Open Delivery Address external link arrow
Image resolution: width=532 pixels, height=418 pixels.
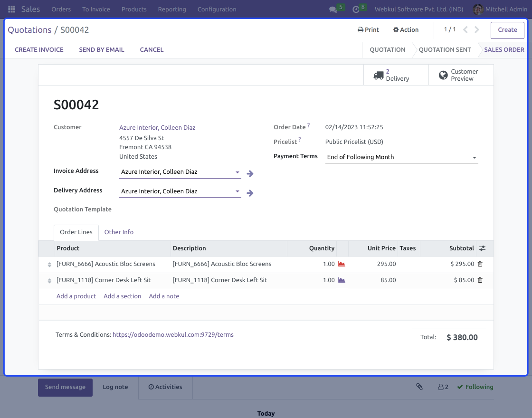pyautogui.click(x=250, y=193)
